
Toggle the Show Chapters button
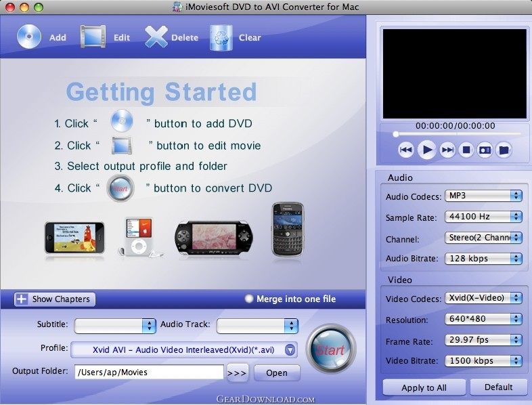tap(54, 299)
